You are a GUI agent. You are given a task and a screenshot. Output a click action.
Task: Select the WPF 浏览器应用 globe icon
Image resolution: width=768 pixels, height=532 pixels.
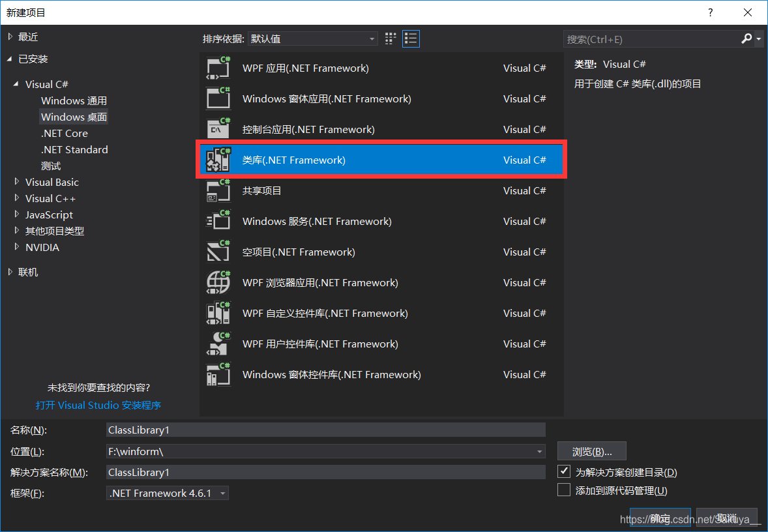click(x=218, y=282)
